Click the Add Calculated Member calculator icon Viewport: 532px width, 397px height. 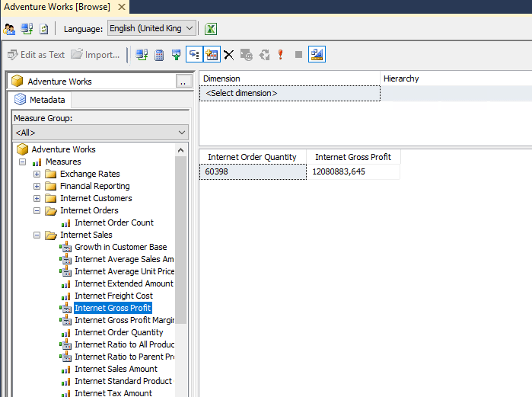[159, 55]
